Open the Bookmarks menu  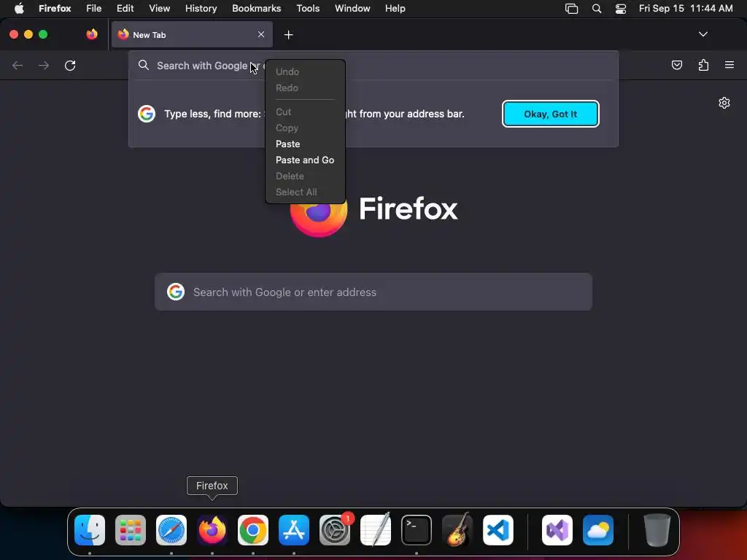[x=256, y=8]
